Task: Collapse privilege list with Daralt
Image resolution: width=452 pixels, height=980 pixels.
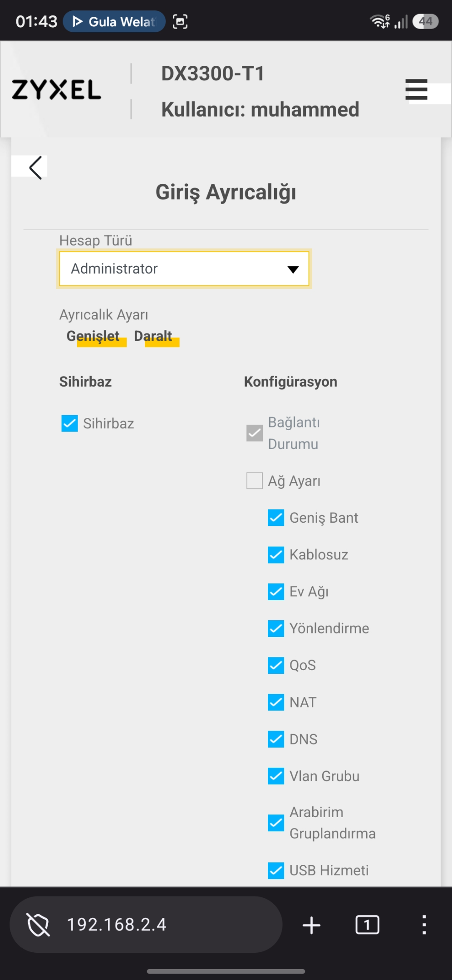Action: pos(153,336)
